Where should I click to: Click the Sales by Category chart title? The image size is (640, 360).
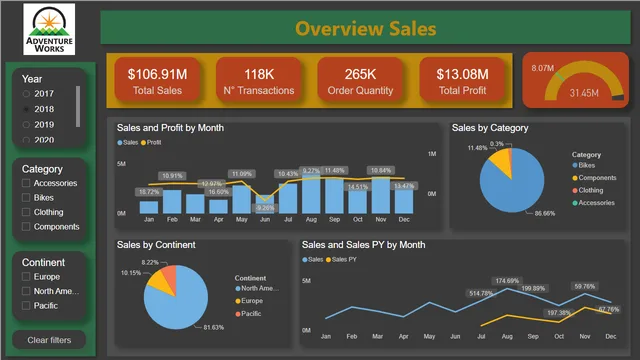click(x=490, y=128)
